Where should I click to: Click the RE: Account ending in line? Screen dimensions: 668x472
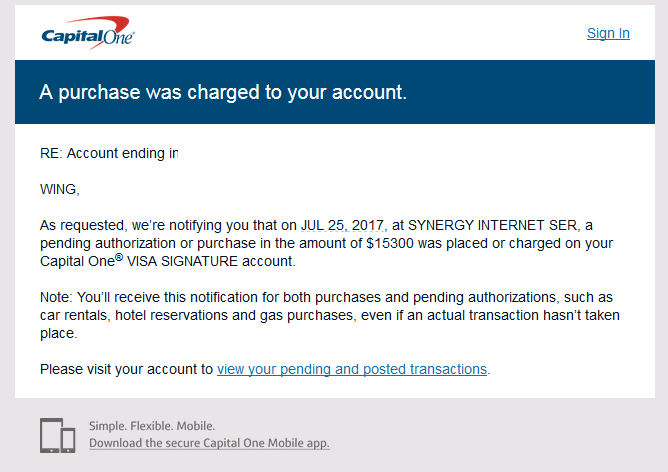point(109,153)
